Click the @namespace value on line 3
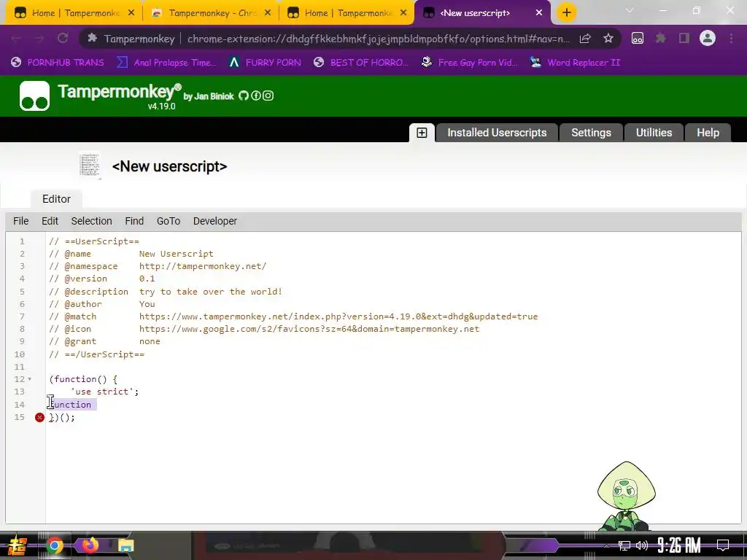747x560 pixels. point(203,266)
